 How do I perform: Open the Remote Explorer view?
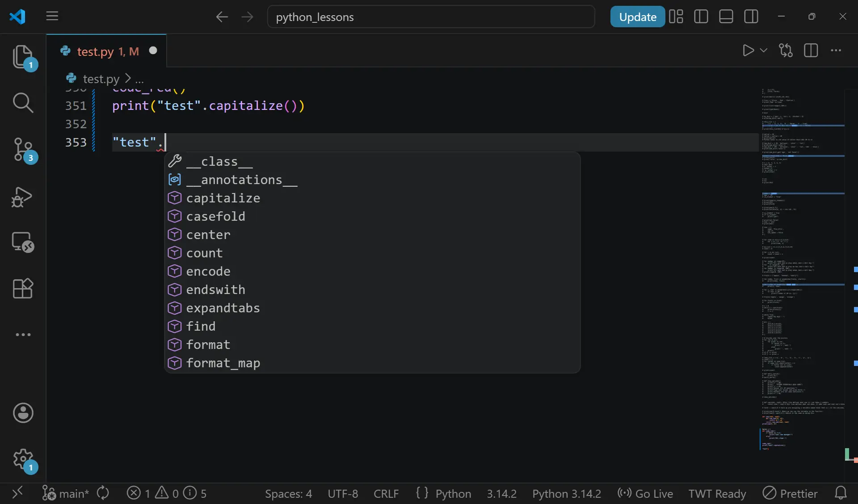tap(23, 242)
